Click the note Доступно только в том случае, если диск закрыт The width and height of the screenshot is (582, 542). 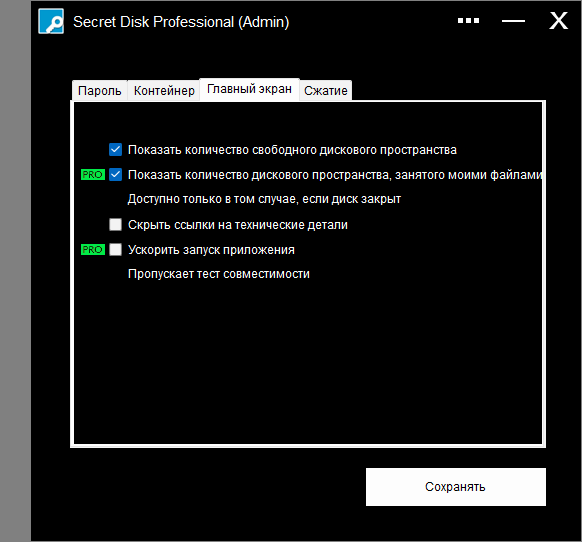point(264,199)
